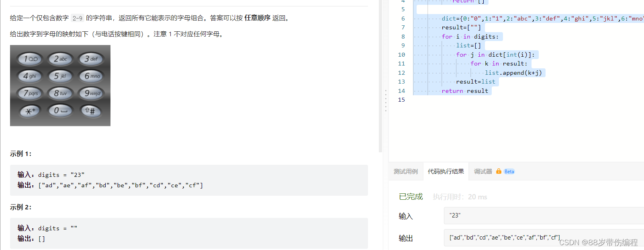Click the 已完成 status text

tap(411, 197)
